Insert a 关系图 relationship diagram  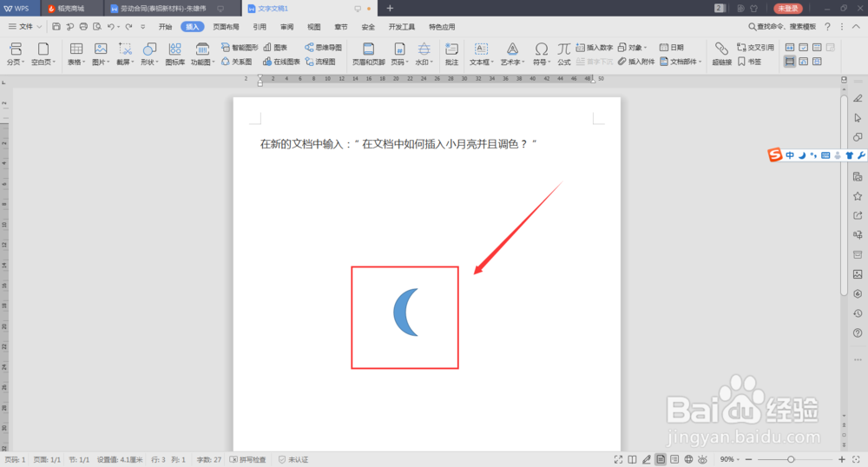pos(236,62)
